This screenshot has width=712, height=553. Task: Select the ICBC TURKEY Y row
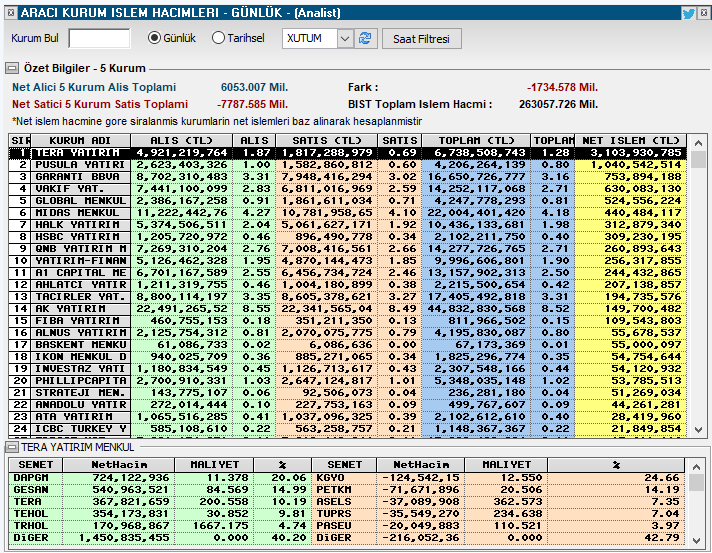pyautogui.click(x=347, y=429)
